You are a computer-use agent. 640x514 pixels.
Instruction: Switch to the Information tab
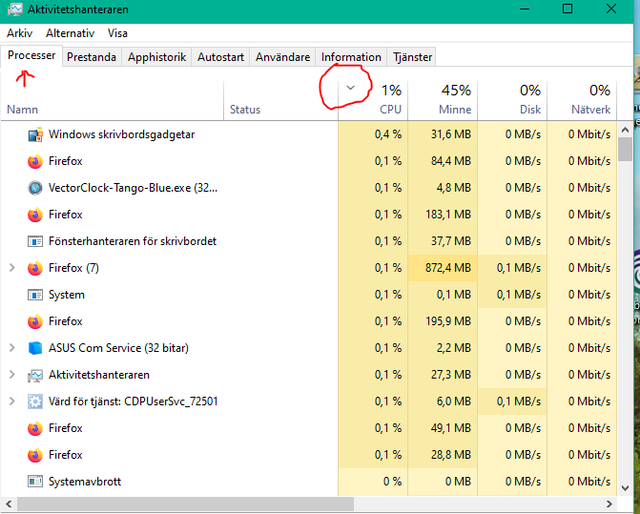tap(351, 57)
